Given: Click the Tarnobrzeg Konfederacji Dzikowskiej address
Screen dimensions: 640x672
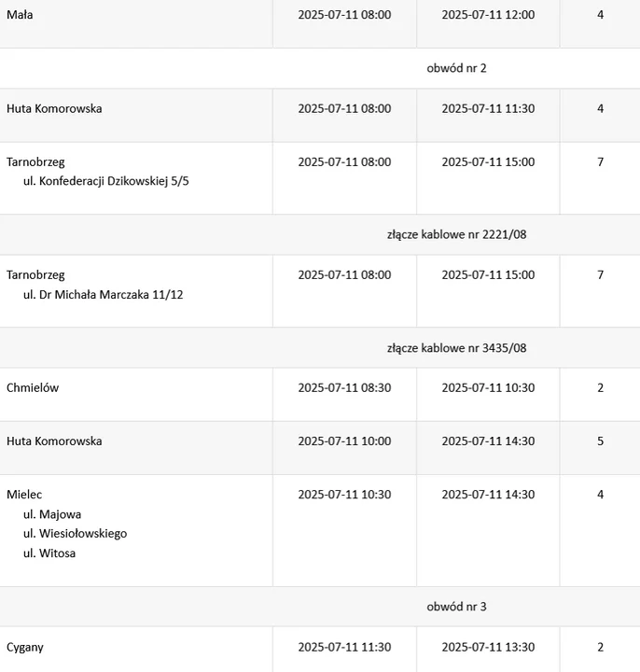Looking at the screenshot, I should 105,181.
